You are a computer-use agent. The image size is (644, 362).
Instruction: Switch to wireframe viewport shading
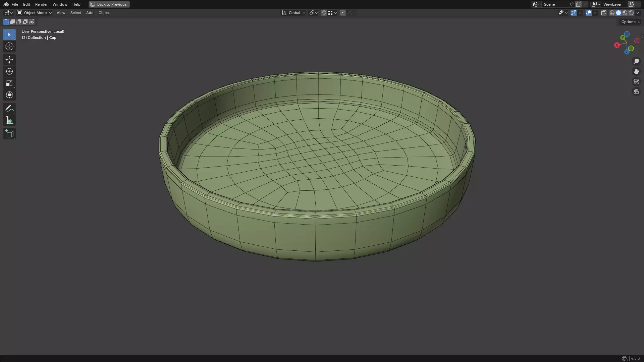tap(612, 13)
